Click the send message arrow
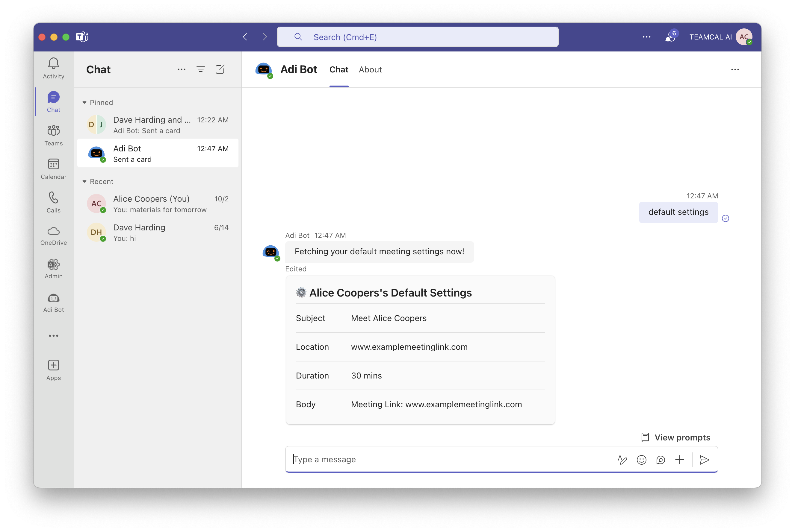 704,460
